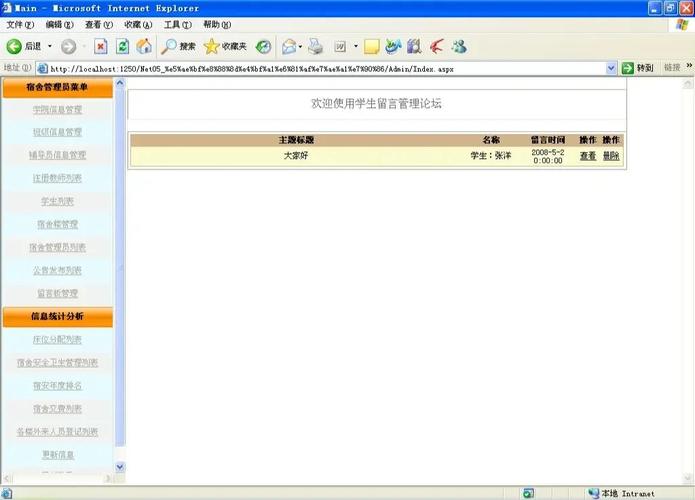Click the IE Back arrow button

coord(15,46)
